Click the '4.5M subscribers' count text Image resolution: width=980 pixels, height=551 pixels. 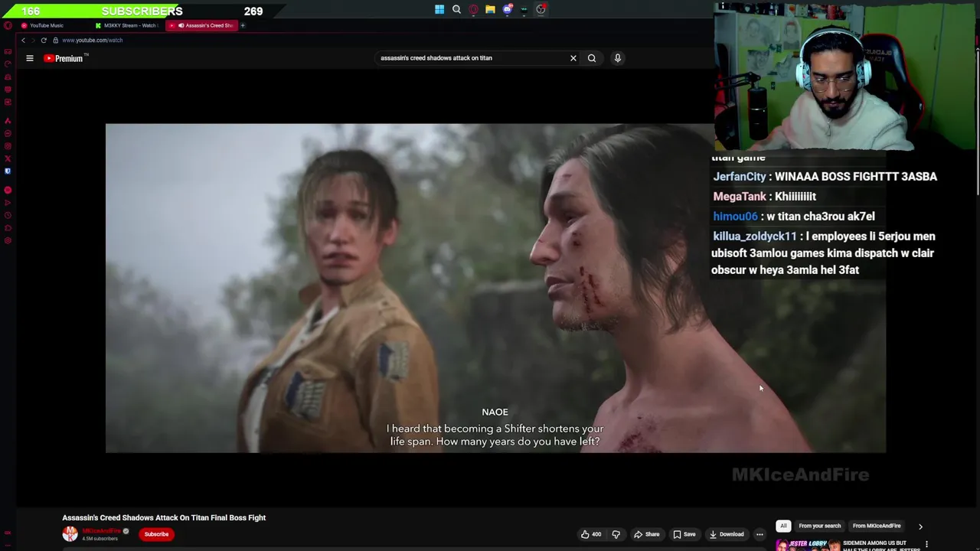pos(100,539)
